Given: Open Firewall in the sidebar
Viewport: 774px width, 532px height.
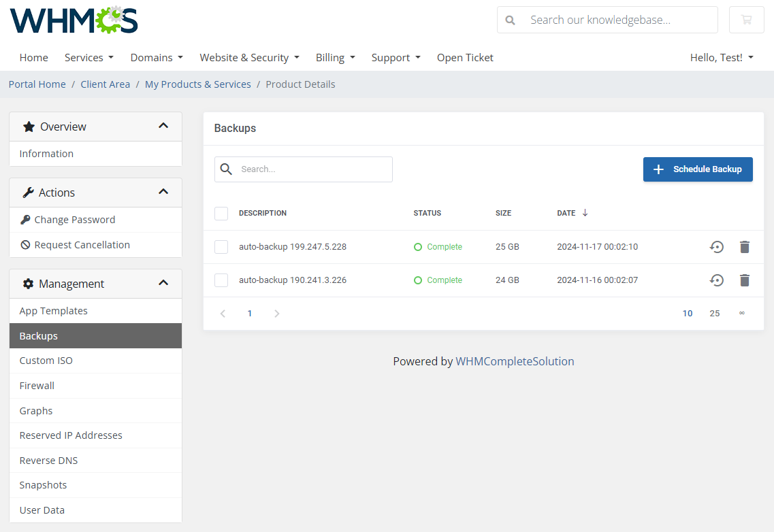Looking at the screenshot, I should 96,386.
